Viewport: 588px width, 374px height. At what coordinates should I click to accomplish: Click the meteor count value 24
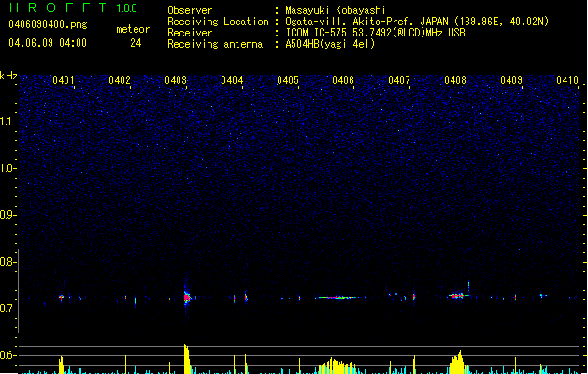pos(136,43)
